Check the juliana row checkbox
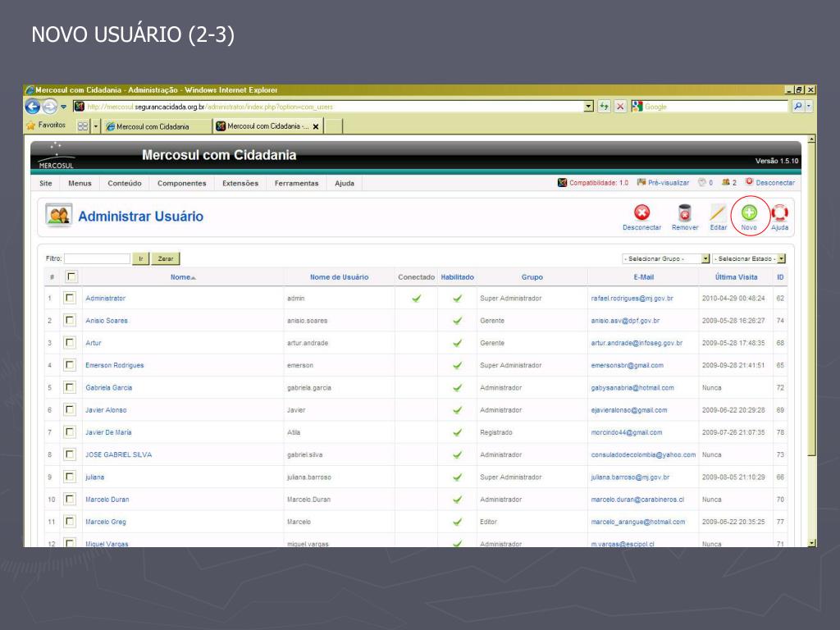This screenshot has height=630, width=840. tap(70, 477)
